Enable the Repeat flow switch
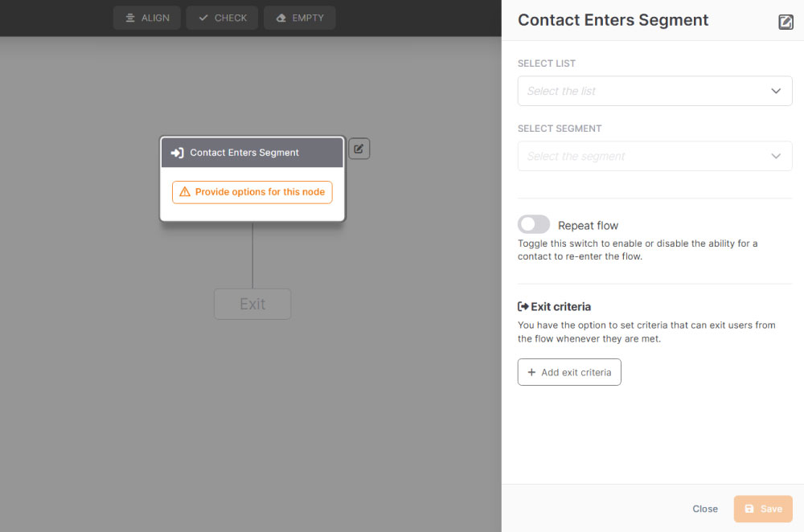The image size is (804, 532). click(533, 224)
